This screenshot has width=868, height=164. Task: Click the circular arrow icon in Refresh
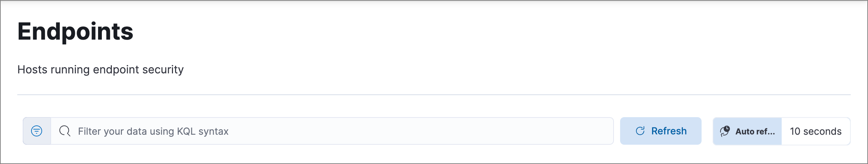pyautogui.click(x=640, y=131)
